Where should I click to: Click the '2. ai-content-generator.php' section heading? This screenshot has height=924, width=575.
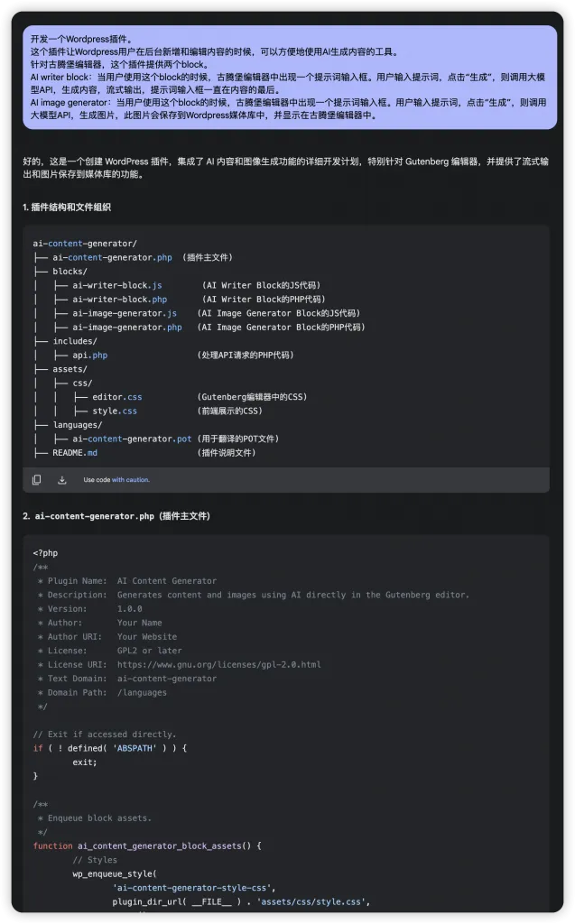[116, 516]
